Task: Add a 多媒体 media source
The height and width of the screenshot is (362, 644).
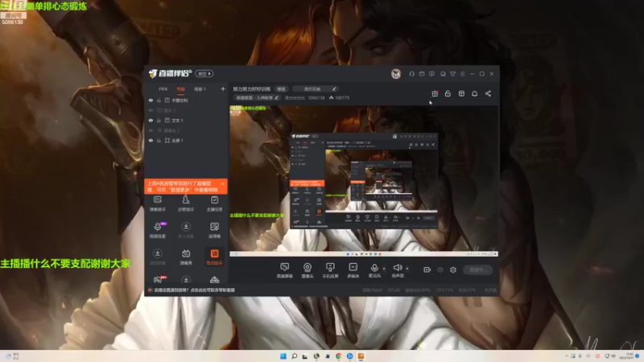Action: pos(353,270)
